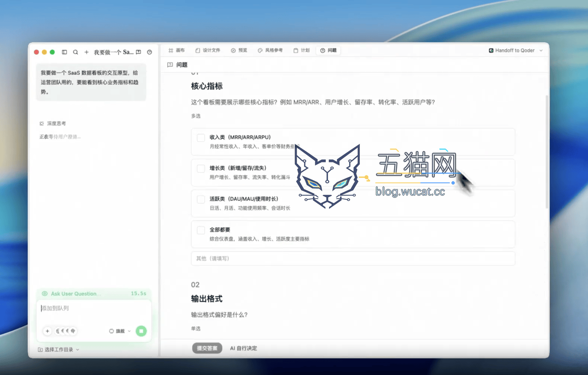Open the history clock icon in the sidebar header
The height and width of the screenshot is (375, 588).
coord(149,52)
